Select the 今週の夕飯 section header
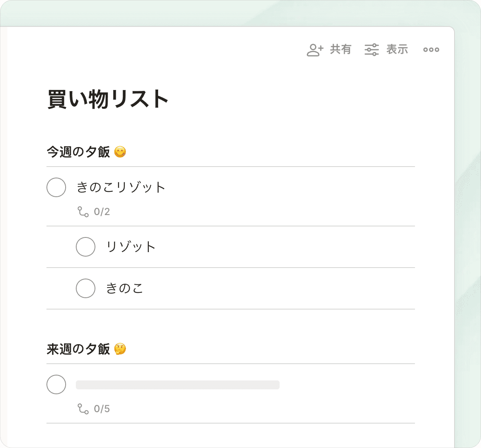481x448 pixels. [78, 152]
